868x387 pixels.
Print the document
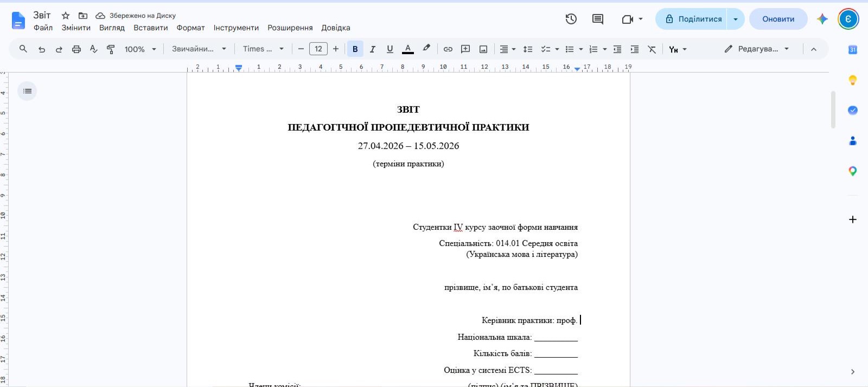pos(76,49)
